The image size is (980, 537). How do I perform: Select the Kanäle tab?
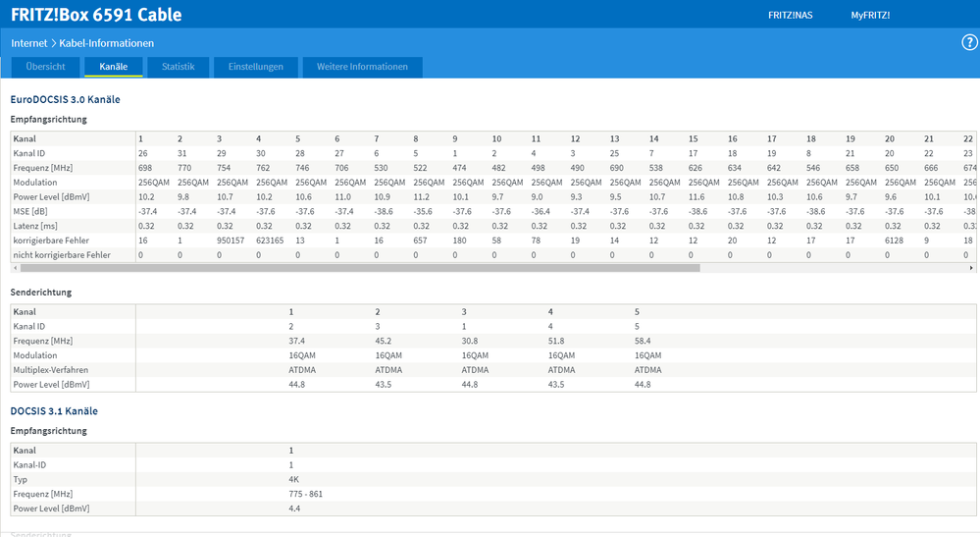113,66
